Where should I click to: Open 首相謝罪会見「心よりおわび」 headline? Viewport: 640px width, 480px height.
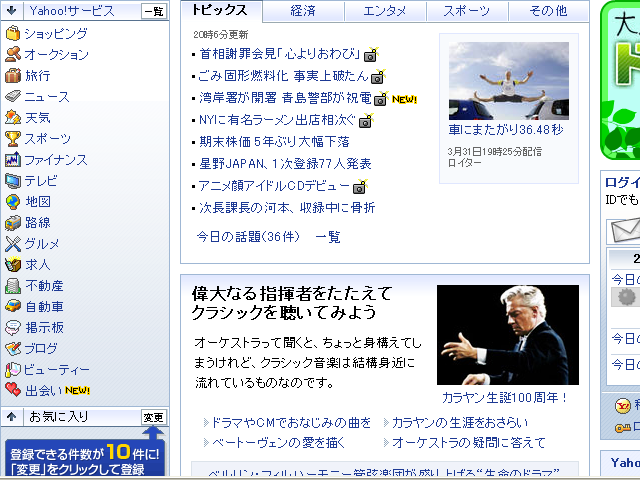click(x=280, y=53)
